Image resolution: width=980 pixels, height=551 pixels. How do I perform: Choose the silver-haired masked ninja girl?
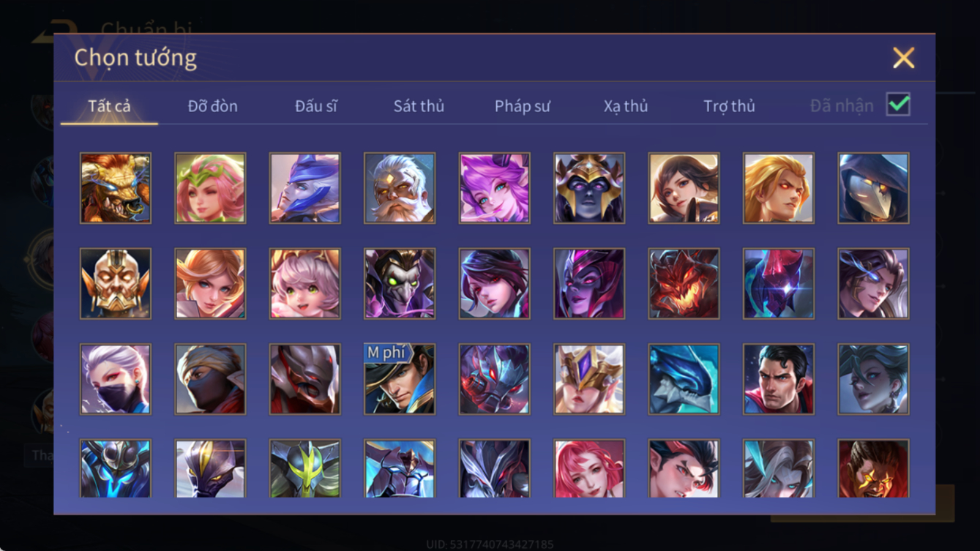(x=116, y=380)
